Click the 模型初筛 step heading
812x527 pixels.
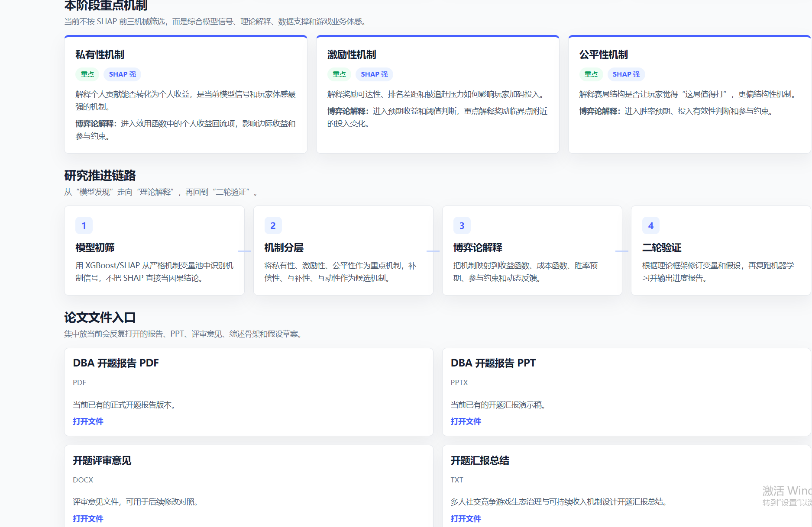[95, 247]
